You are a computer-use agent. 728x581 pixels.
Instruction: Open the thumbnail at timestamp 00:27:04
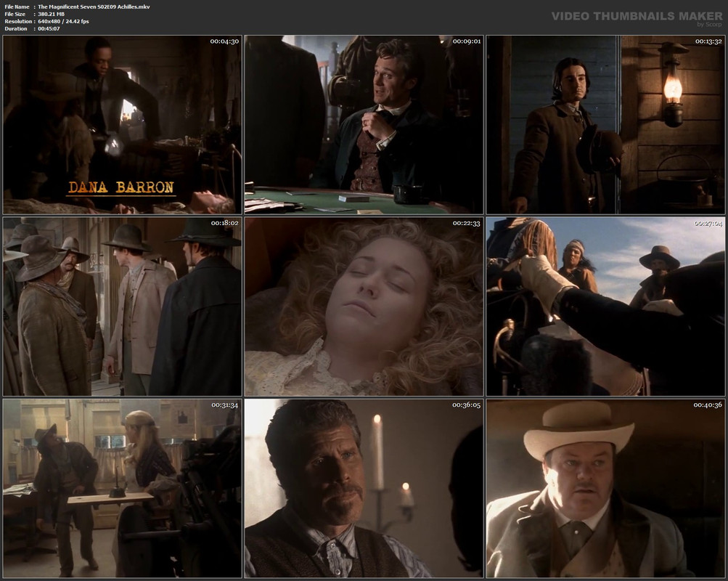pyautogui.click(x=606, y=306)
